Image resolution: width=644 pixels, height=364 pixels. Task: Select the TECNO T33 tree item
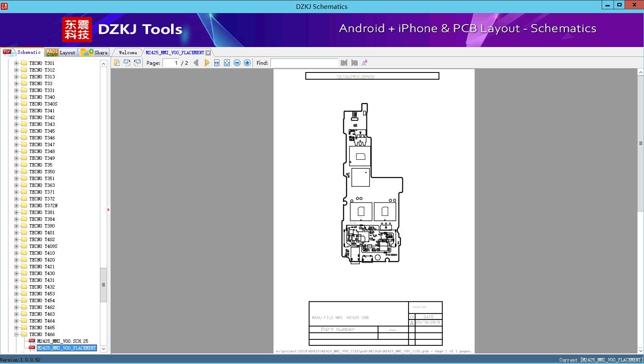(41, 83)
